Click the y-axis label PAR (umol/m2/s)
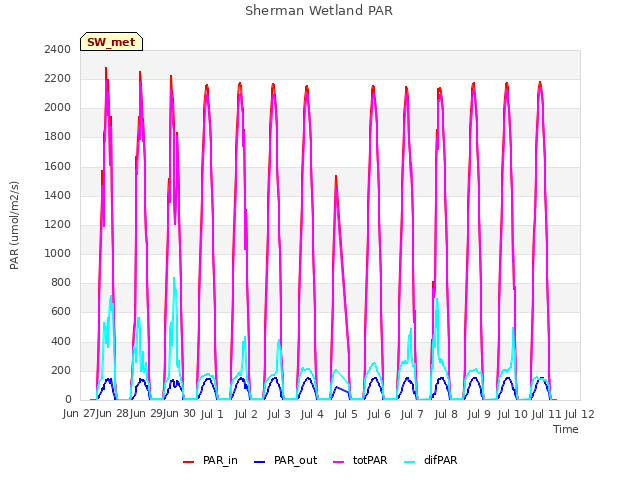640x480 pixels. coord(14,225)
